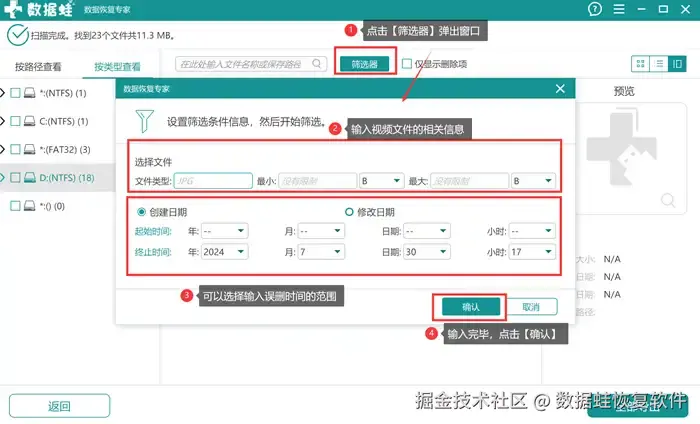
Task: Enable 仅显示删除项 checkbox
Action: tap(407, 64)
